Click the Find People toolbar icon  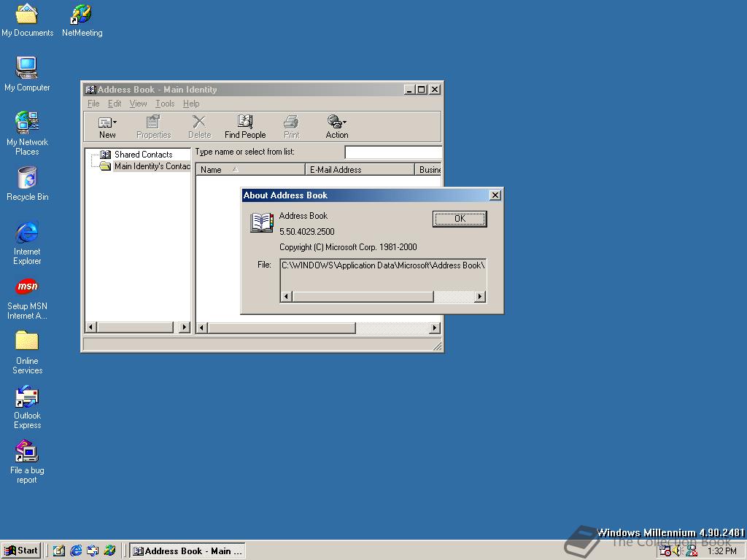click(x=245, y=127)
